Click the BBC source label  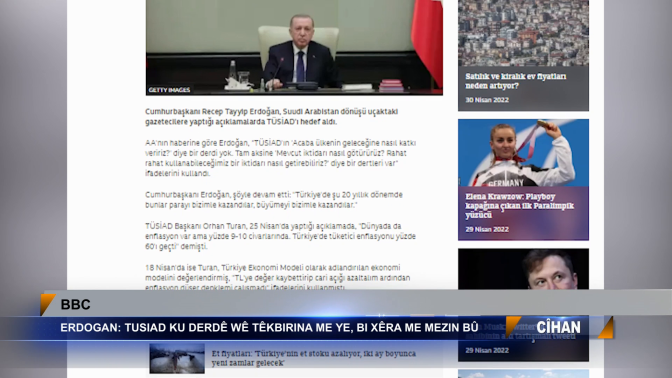pyautogui.click(x=75, y=304)
